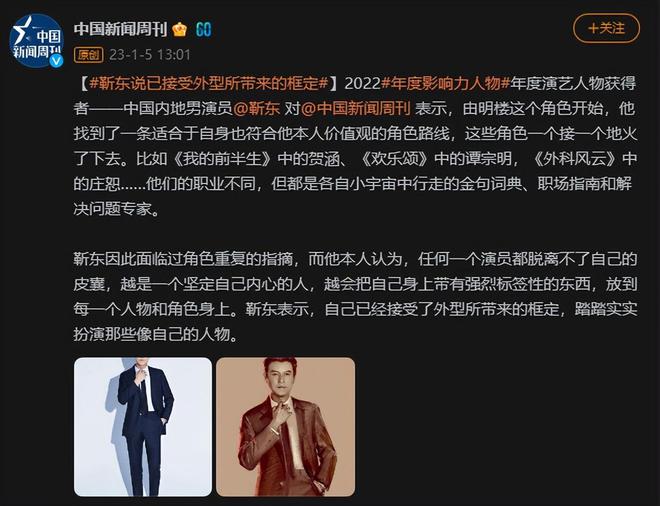The width and height of the screenshot is (660, 506).
Task: Follow the account with +关注 button
Action: coord(606,28)
